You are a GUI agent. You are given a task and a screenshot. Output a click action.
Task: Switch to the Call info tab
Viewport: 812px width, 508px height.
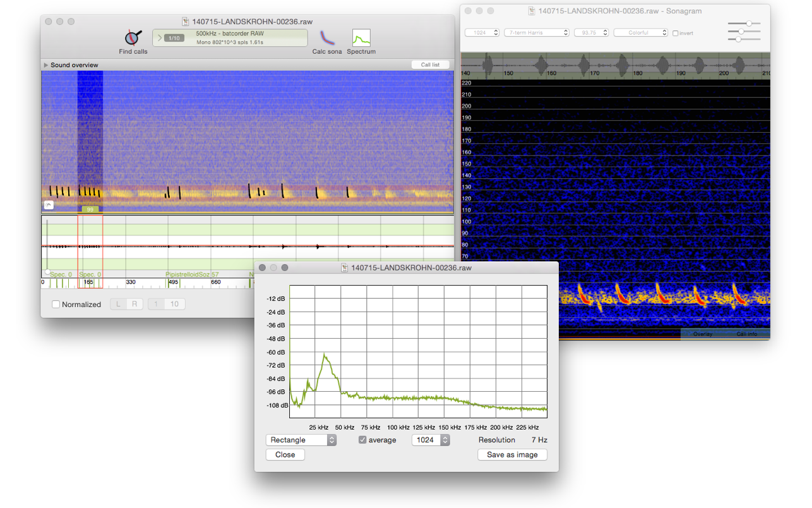[746, 334]
